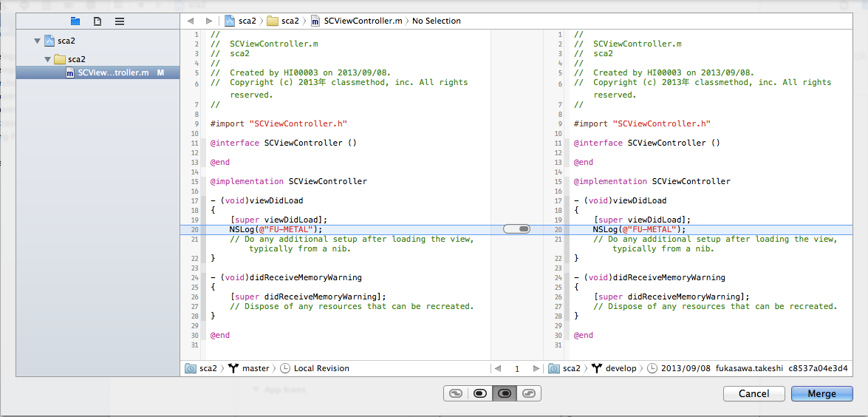Click right pane @implementation SCViewController line
This screenshot has width=868, height=417.
pyautogui.click(x=652, y=181)
